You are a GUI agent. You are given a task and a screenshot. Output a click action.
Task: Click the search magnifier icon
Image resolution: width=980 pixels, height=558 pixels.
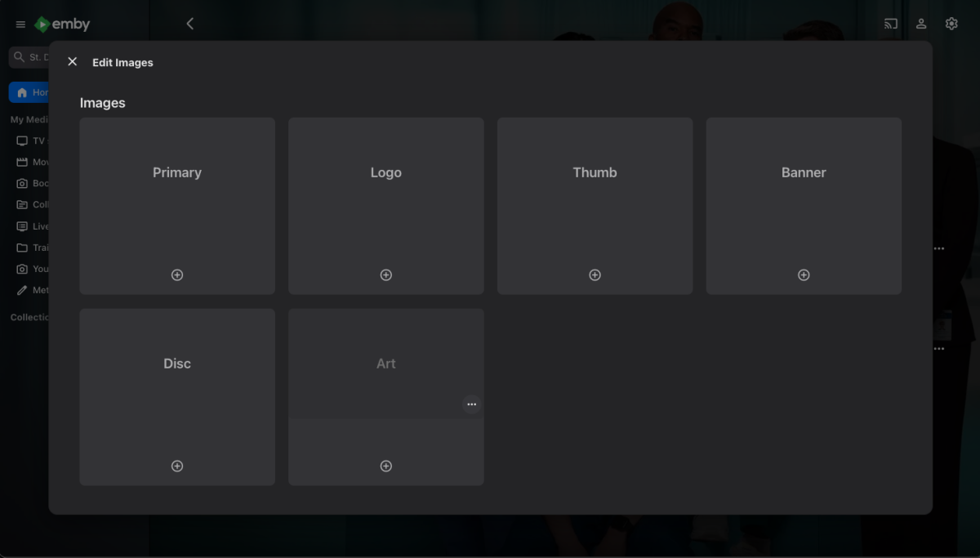[x=19, y=57]
